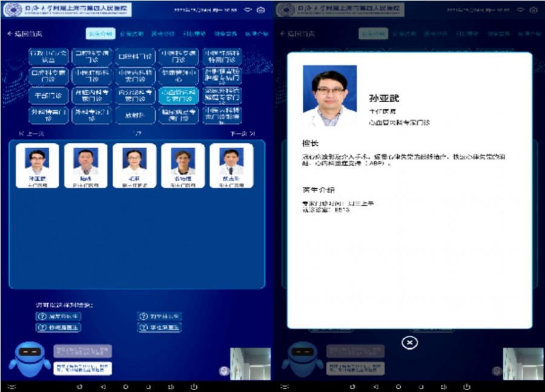Tap the Wi-Fi icon in the left screen header
Viewport: 545px width, 392px height.
tap(248, 10)
